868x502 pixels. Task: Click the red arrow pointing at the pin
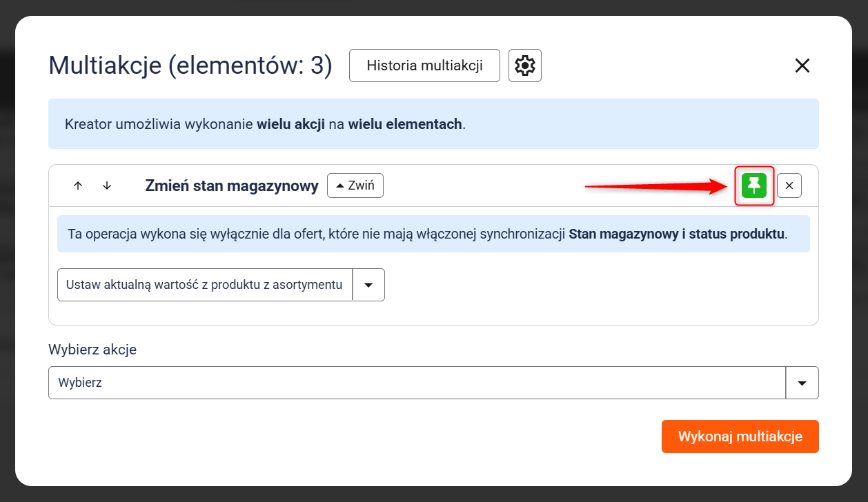pos(655,185)
